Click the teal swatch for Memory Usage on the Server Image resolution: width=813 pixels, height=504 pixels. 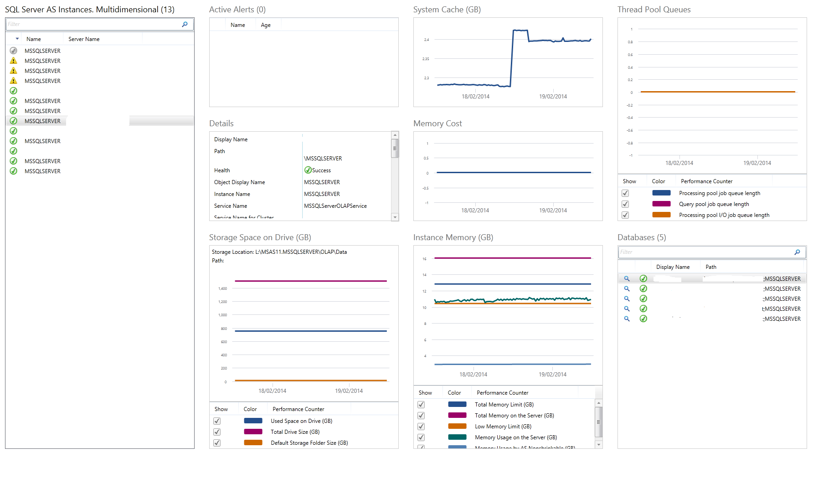[x=457, y=437]
